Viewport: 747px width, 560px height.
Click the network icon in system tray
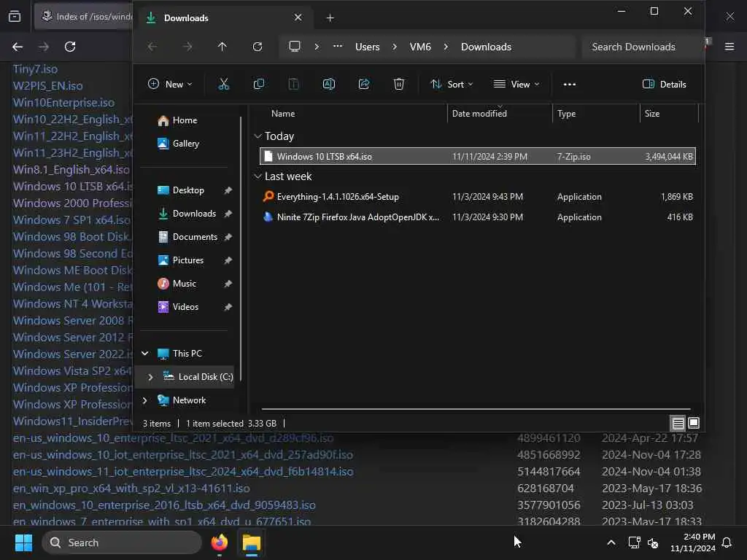coord(634,542)
